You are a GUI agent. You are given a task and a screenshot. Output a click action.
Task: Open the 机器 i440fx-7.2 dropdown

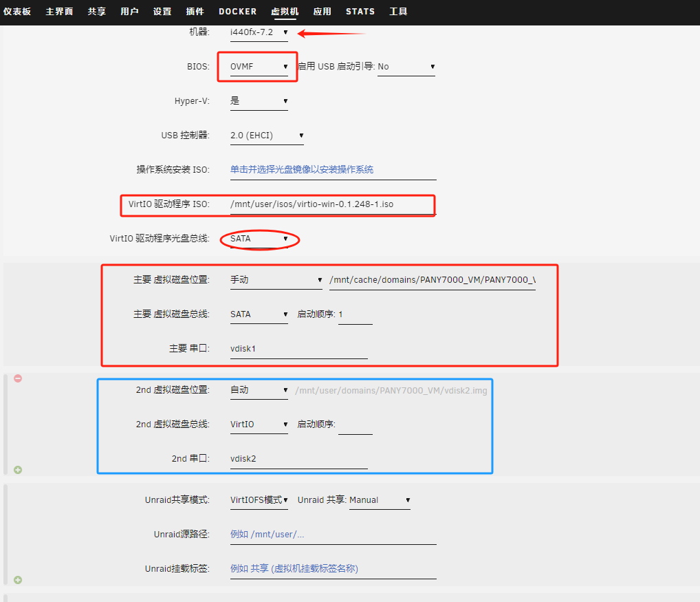tap(259, 32)
